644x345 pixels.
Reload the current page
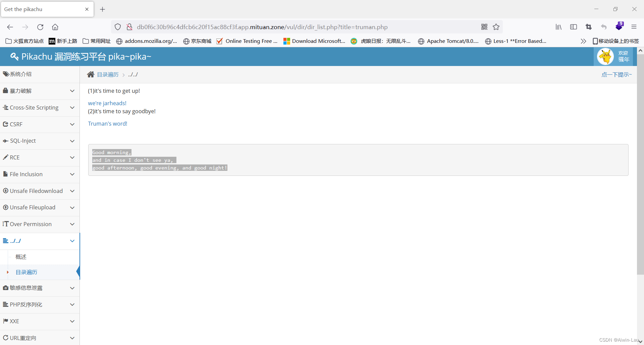(40, 27)
